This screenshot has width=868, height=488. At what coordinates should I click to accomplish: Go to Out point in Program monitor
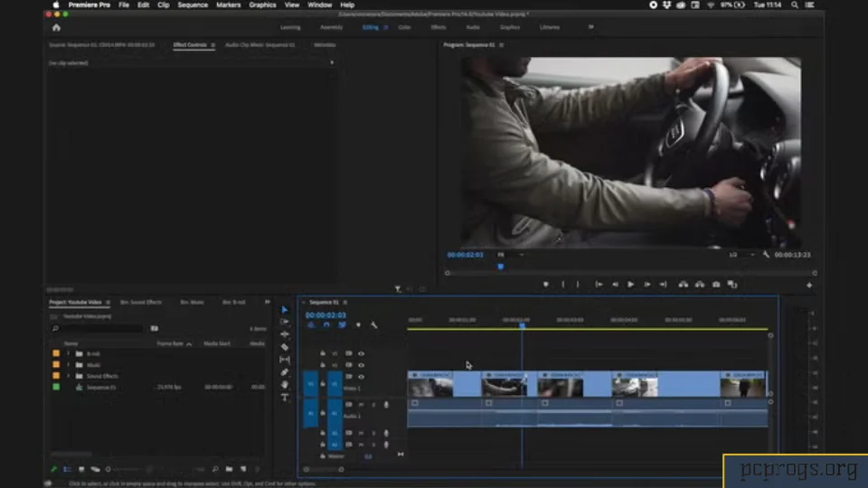pyautogui.click(x=663, y=285)
